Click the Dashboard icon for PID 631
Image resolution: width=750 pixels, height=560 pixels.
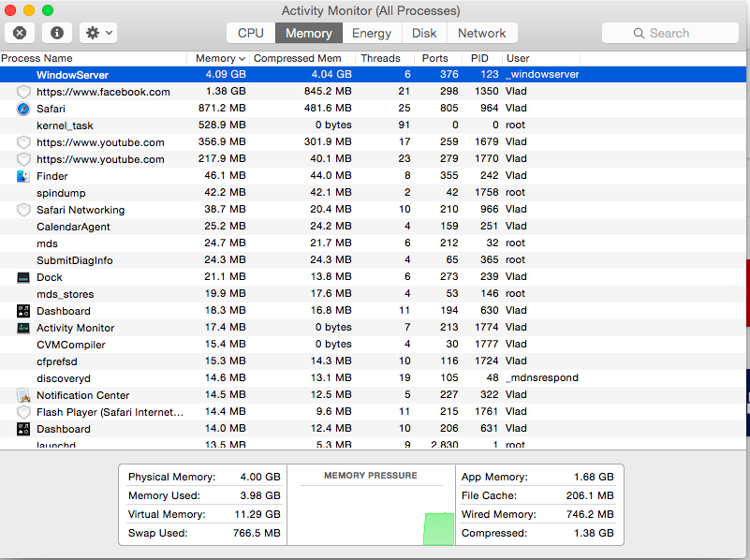[23, 429]
